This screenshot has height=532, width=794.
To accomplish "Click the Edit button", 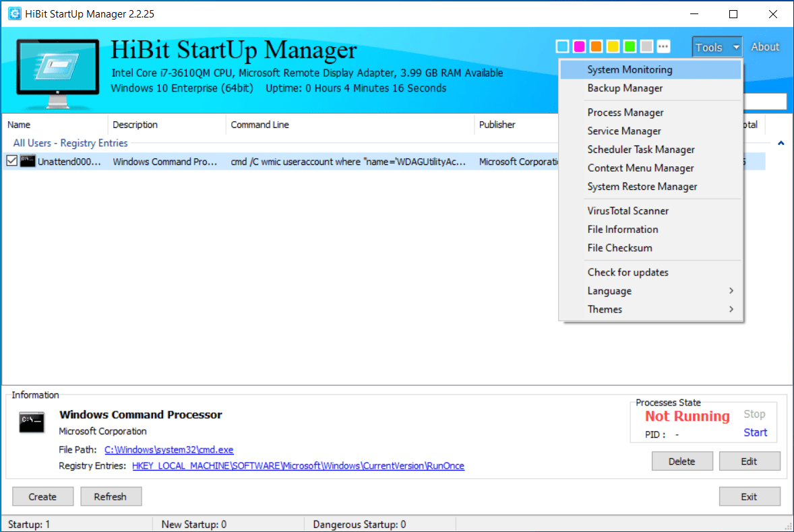I will (x=749, y=461).
